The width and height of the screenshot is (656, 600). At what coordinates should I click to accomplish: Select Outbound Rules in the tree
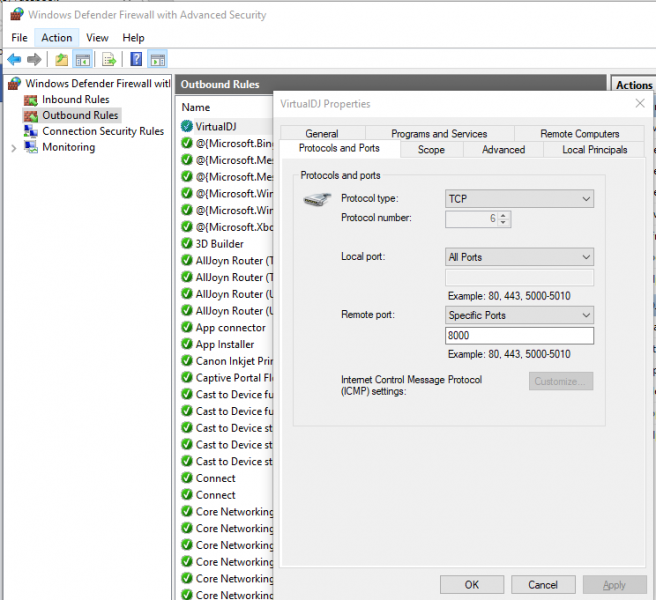coord(80,115)
